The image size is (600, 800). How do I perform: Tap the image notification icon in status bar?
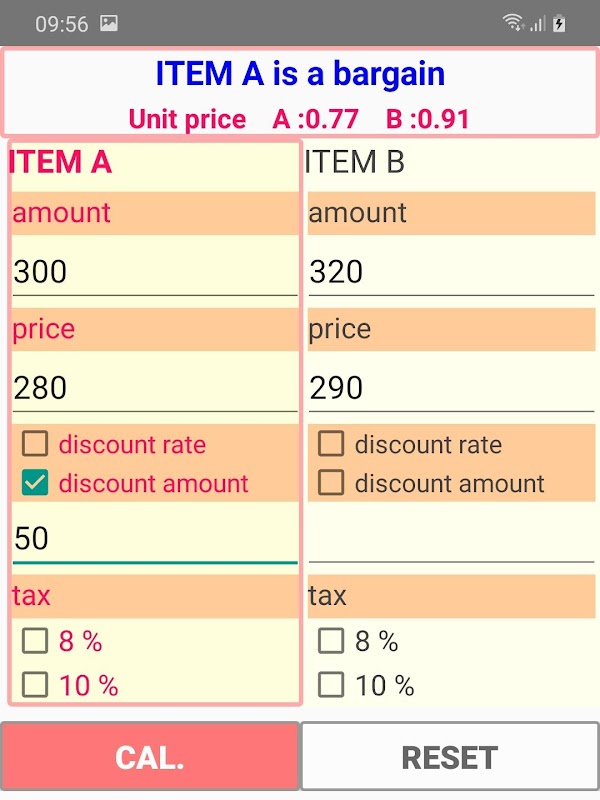[x=109, y=24]
